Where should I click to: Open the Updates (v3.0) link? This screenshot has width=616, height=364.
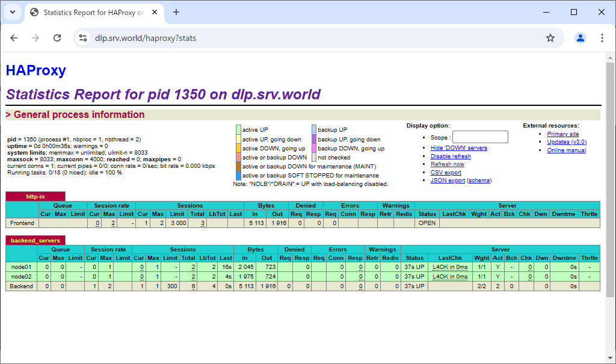tap(567, 142)
